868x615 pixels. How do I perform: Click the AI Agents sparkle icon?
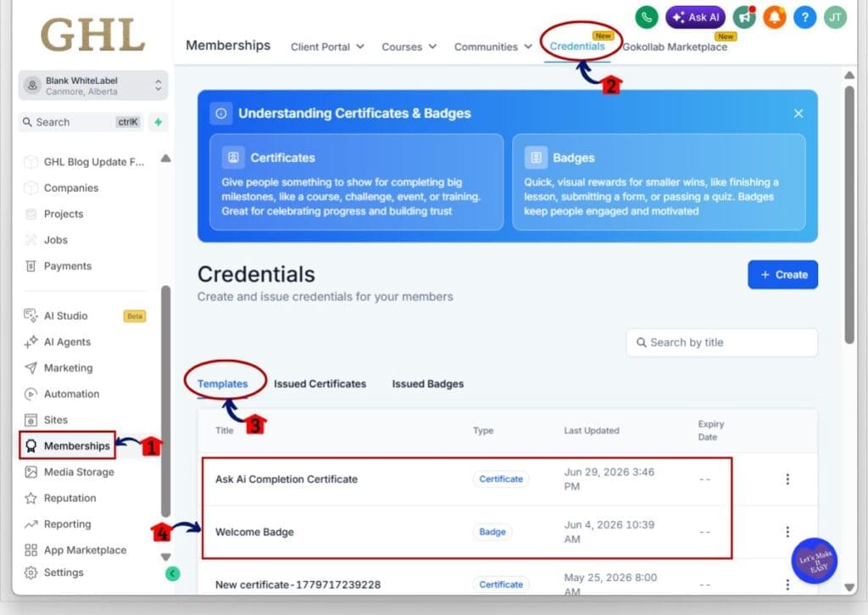tap(31, 342)
